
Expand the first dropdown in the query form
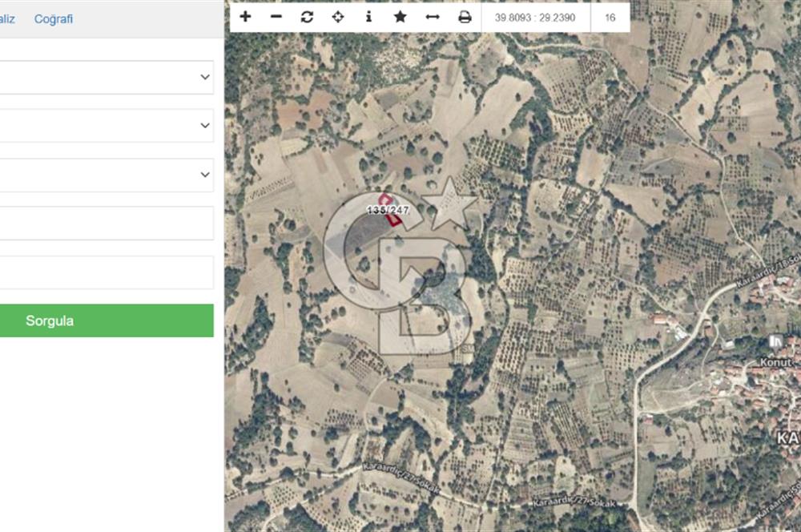pos(107,77)
